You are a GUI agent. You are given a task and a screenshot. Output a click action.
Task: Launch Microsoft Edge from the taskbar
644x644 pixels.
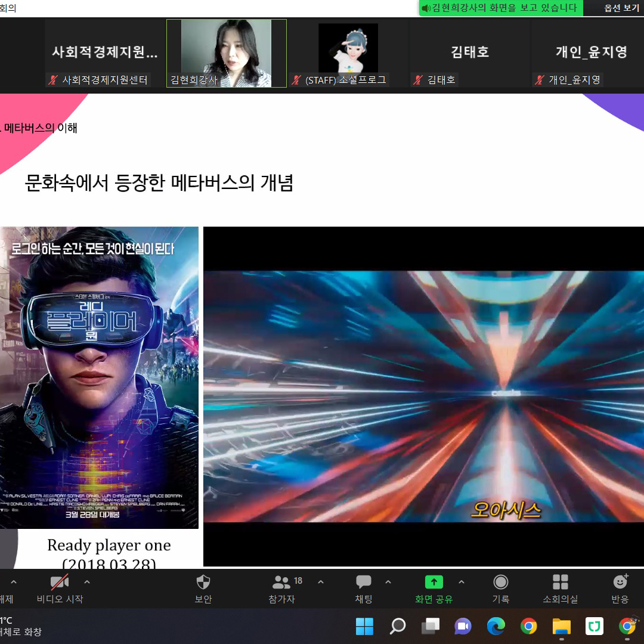click(x=496, y=626)
